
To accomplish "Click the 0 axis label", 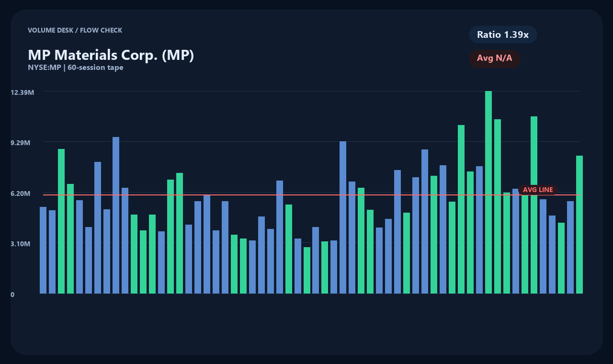I will (12, 295).
